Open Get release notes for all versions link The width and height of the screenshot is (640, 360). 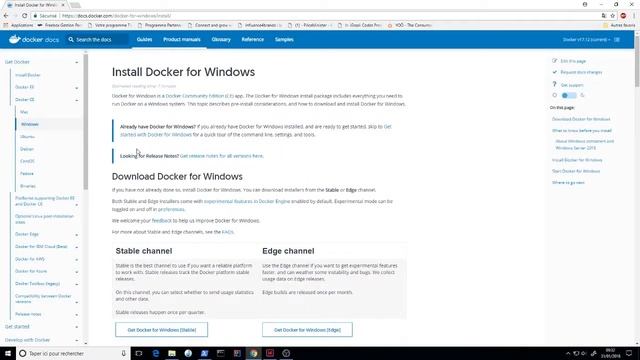pos(222,156)
